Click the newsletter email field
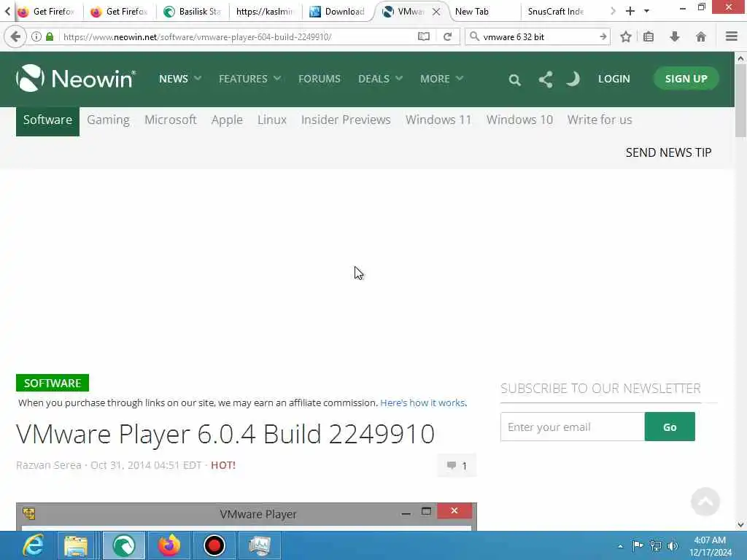 573,427
